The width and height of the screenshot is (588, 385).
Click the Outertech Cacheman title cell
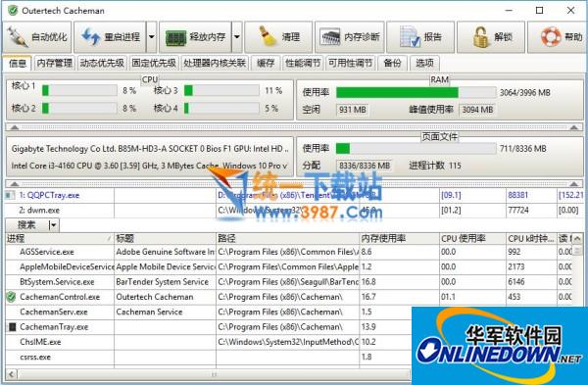(165, 297)
